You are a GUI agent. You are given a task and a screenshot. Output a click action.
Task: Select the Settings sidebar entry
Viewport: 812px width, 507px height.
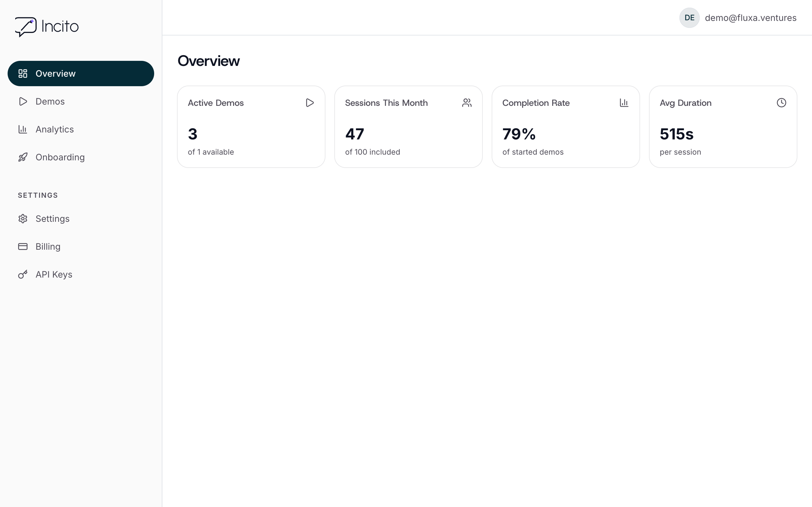(x=52, y=218)
